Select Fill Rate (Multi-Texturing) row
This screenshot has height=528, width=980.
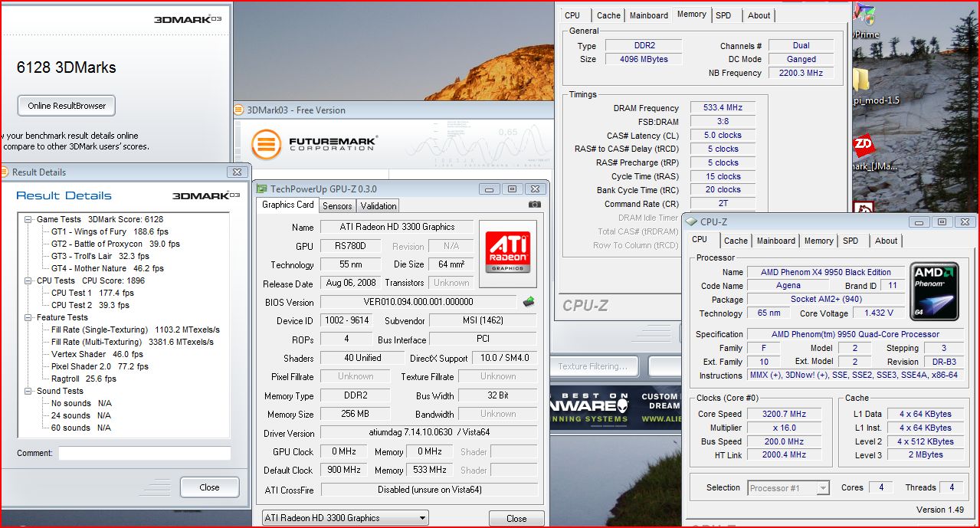click(133, 342)
